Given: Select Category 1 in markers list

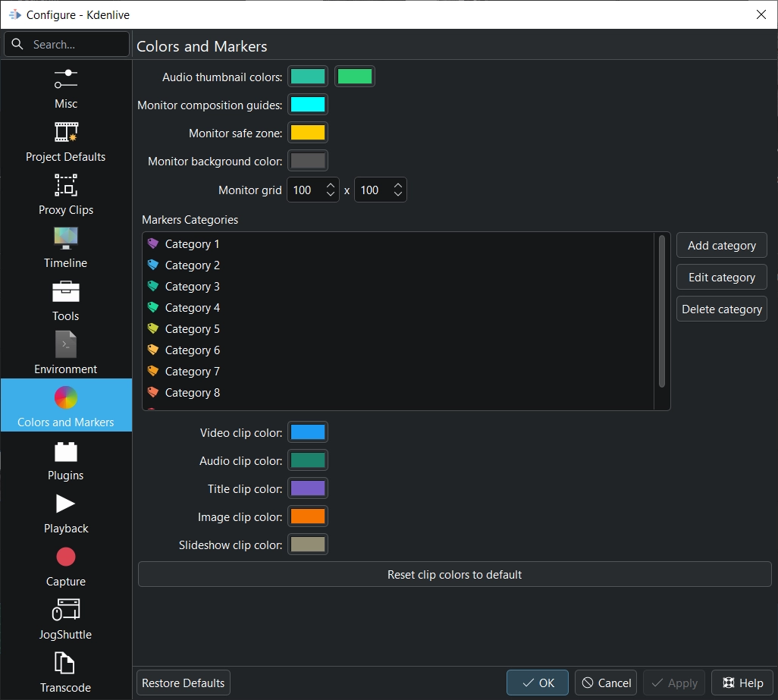Looking at the screenshot, I should click(398, 243).
